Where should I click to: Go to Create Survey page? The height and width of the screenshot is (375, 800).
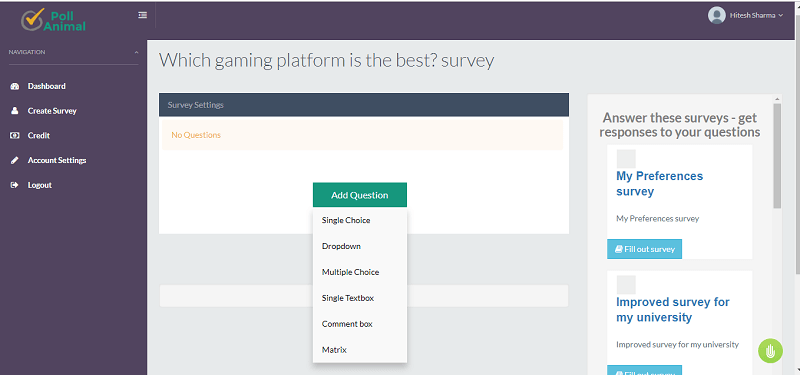(x=52, y=111)
